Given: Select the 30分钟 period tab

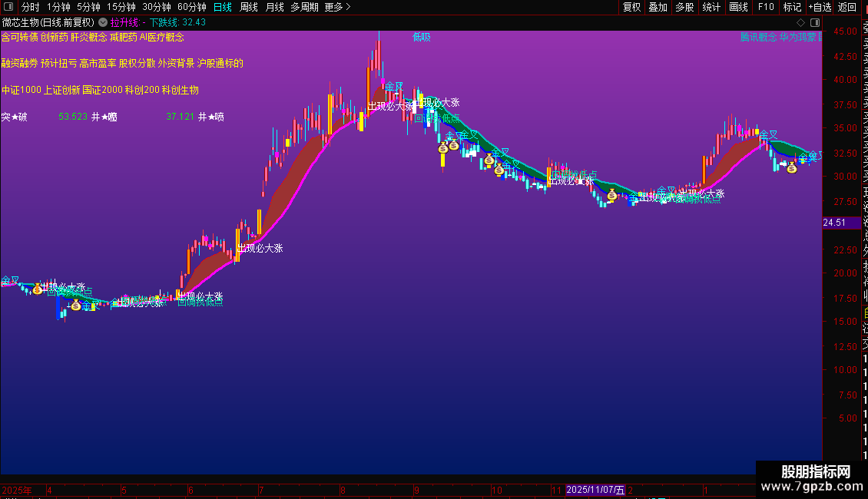Looking at the screenshot, I should [x=157, y=7].
